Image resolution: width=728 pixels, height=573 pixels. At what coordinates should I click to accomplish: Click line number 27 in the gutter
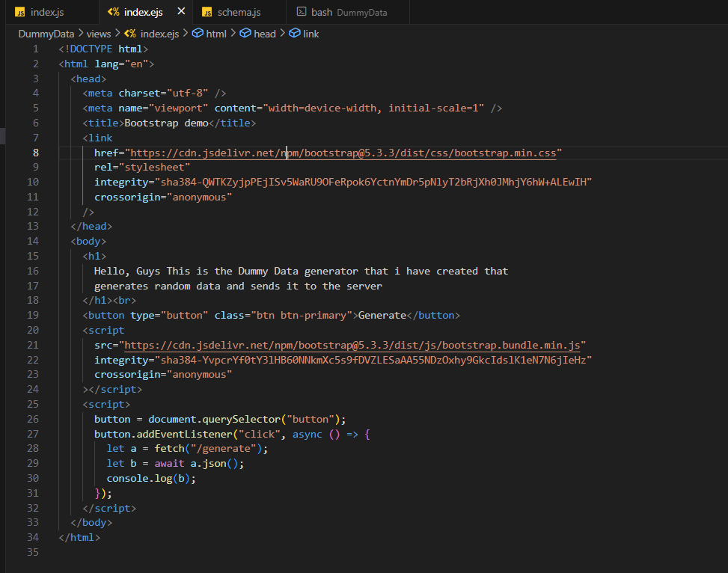coord(32,434)
